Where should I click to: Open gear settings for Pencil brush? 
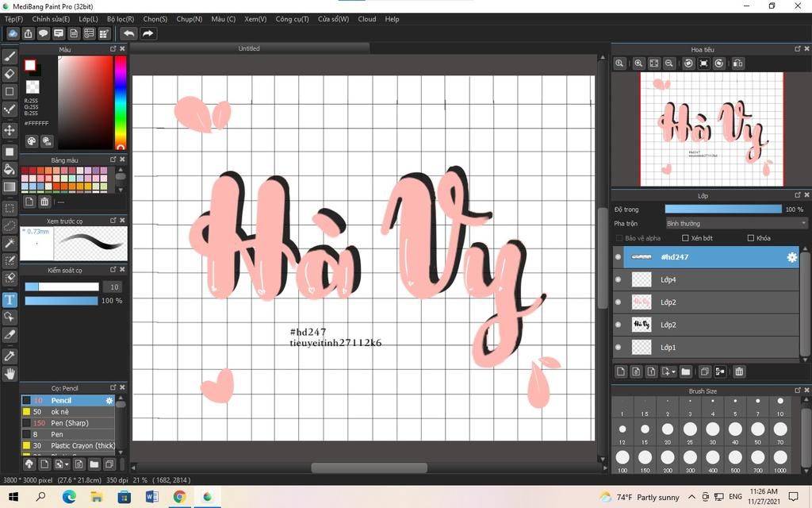coord(109,401)
